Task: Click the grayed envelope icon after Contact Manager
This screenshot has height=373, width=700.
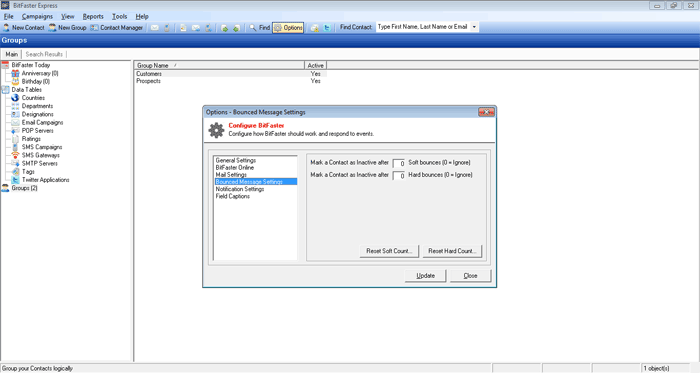Action: click(x=154, y=28)
